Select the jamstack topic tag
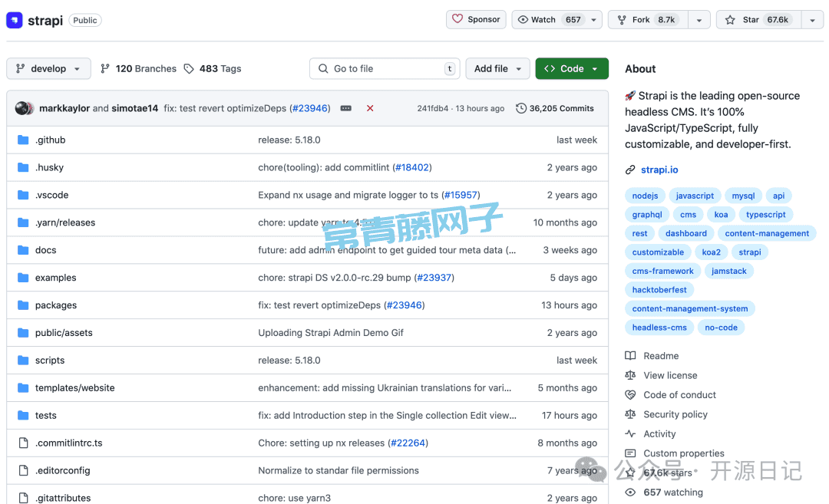829x504 pixels. click(729, 271)
